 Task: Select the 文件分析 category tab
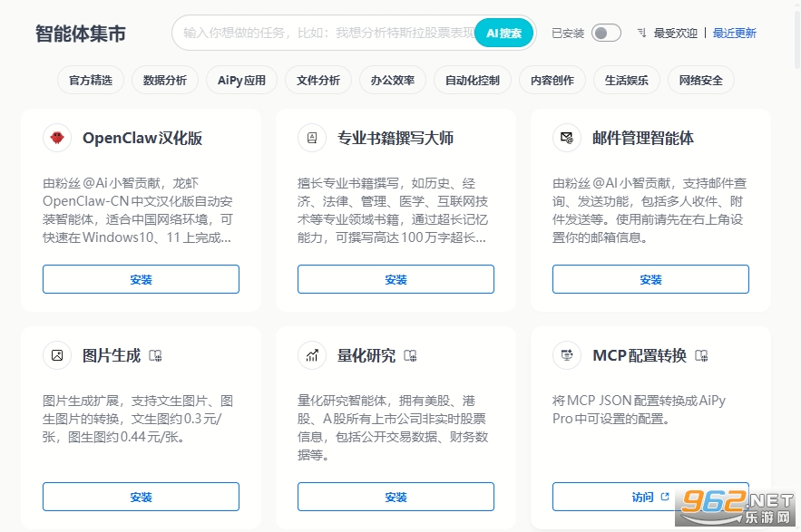tap(318, 80)
